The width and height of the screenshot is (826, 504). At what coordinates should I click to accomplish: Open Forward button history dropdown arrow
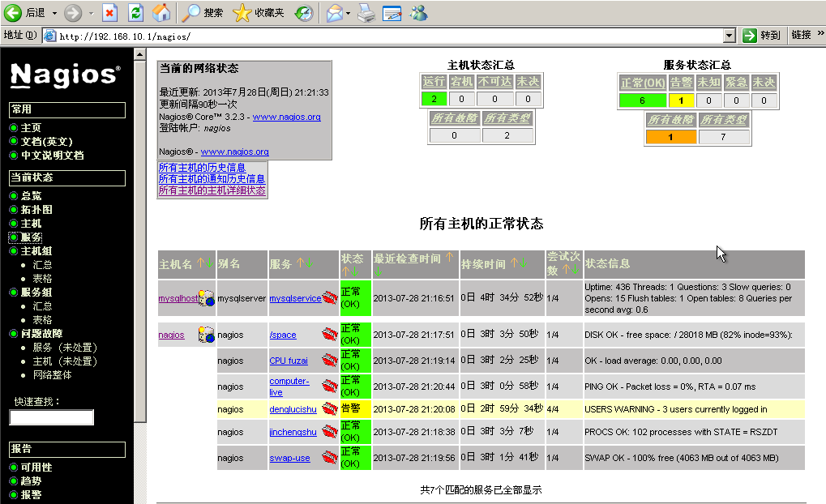tap(91, 13)
